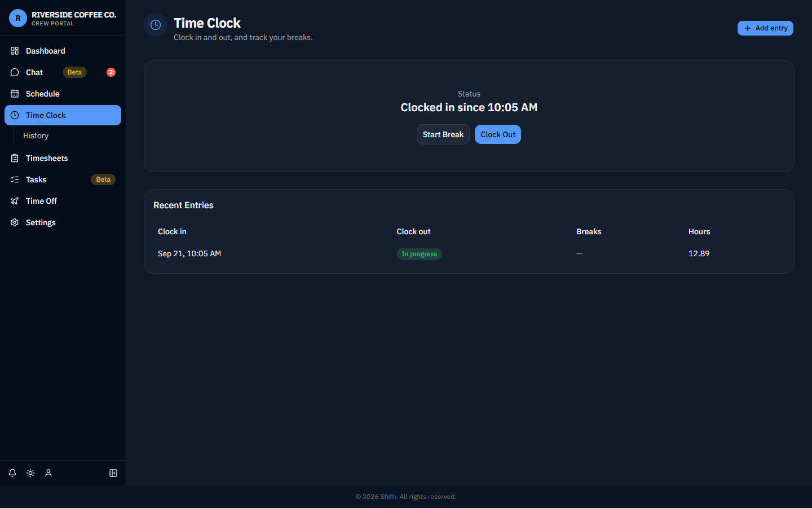Click the Timesheets clipboard icon
The height and width of the screenshot is (508, 812).
coord(15,158)
